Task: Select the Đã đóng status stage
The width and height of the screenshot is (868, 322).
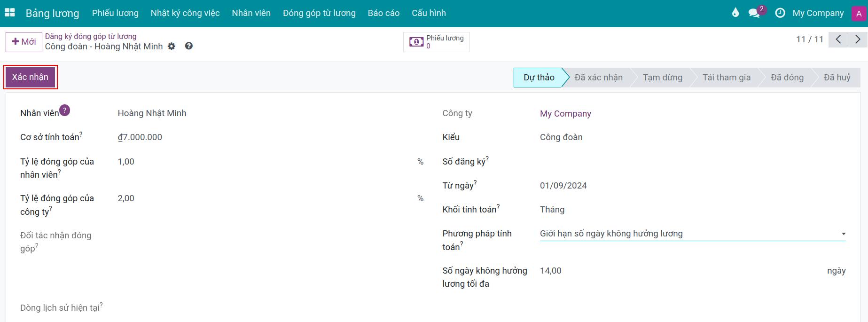Action: [787, 78]
